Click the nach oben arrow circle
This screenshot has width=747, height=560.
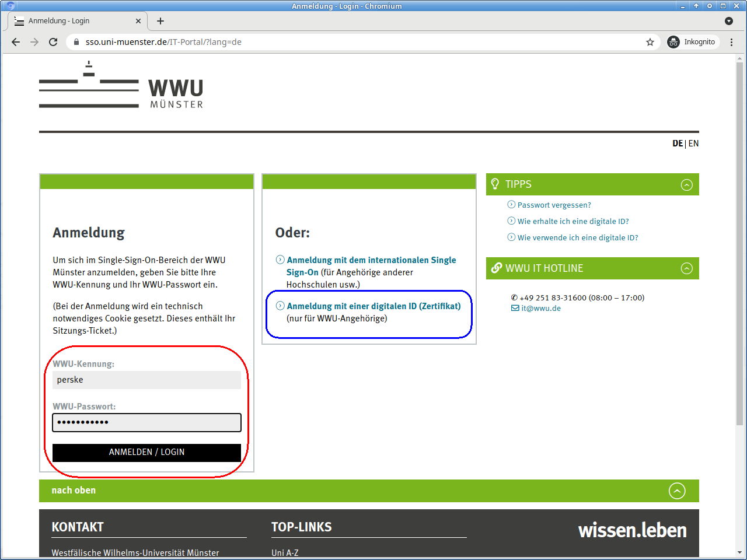pos(676,491)
